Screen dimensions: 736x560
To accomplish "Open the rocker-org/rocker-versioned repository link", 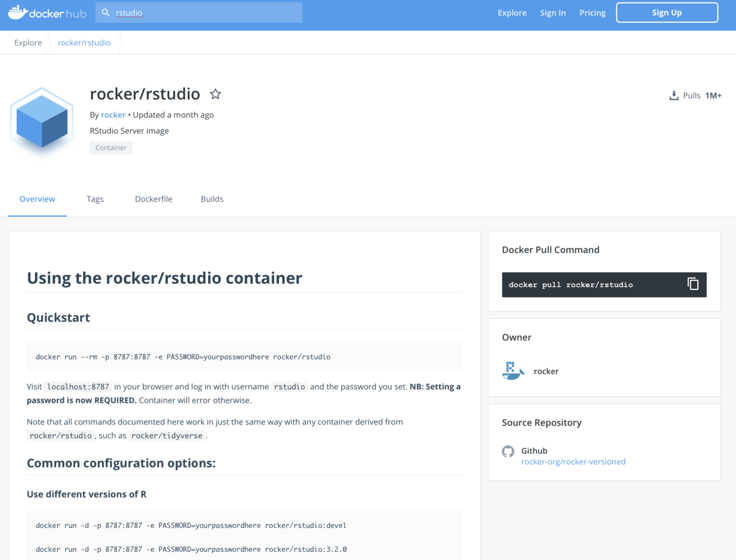I will pyautogui.click(x=573, y=461).
